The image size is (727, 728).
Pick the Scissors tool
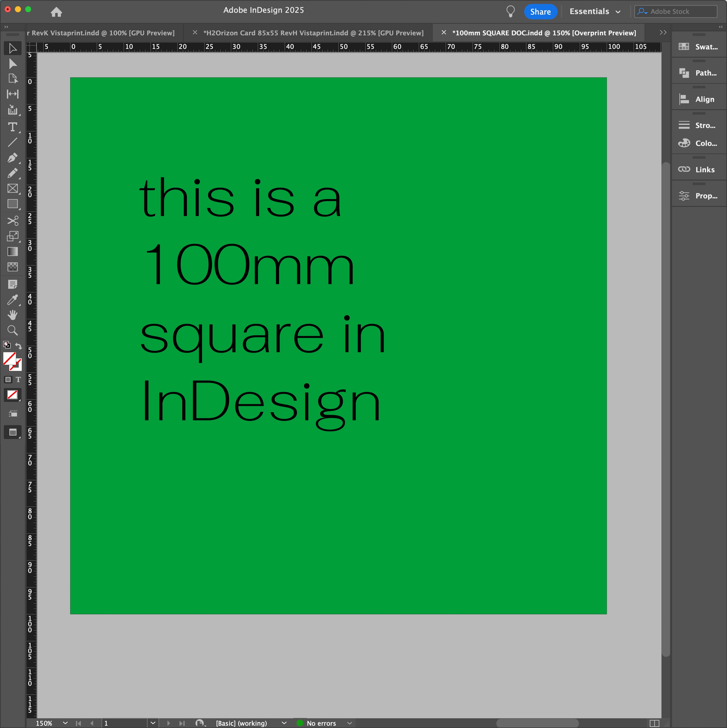(13, 220)
